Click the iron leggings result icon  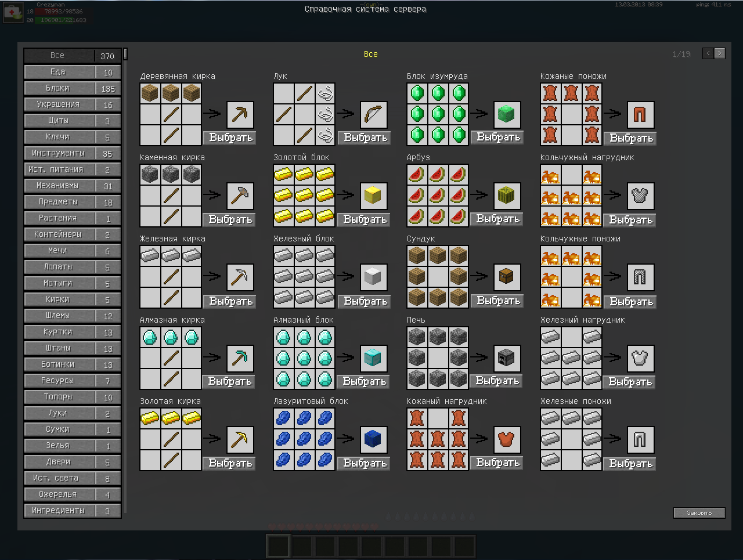tap(640, 440)
